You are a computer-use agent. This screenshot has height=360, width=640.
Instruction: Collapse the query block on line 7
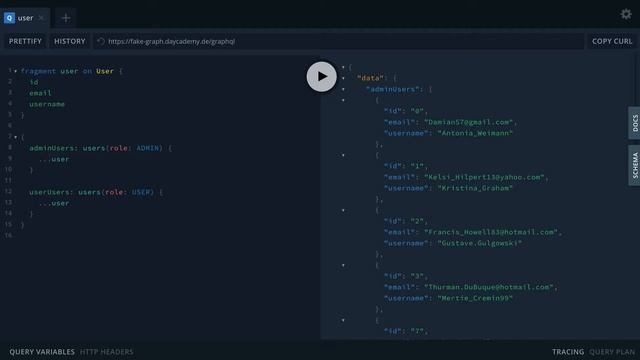(x=16, y=137)
